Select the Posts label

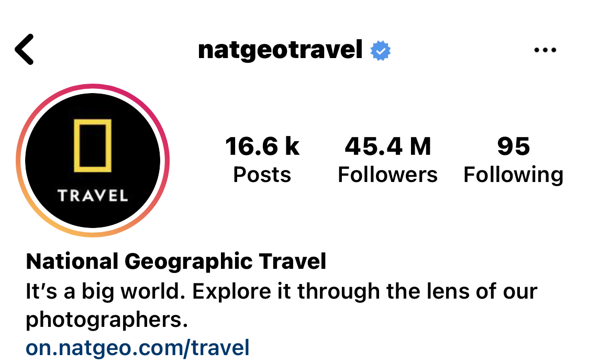[262, 175]
